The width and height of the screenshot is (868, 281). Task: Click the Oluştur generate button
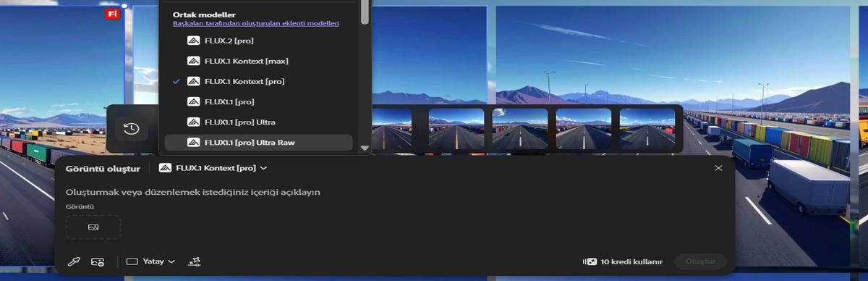[700, 261]
